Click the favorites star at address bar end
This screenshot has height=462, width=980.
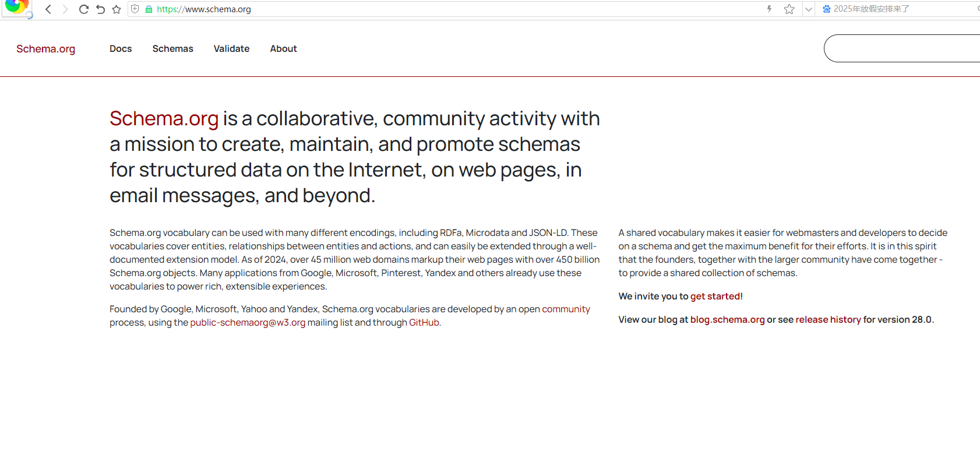[789, 9]
